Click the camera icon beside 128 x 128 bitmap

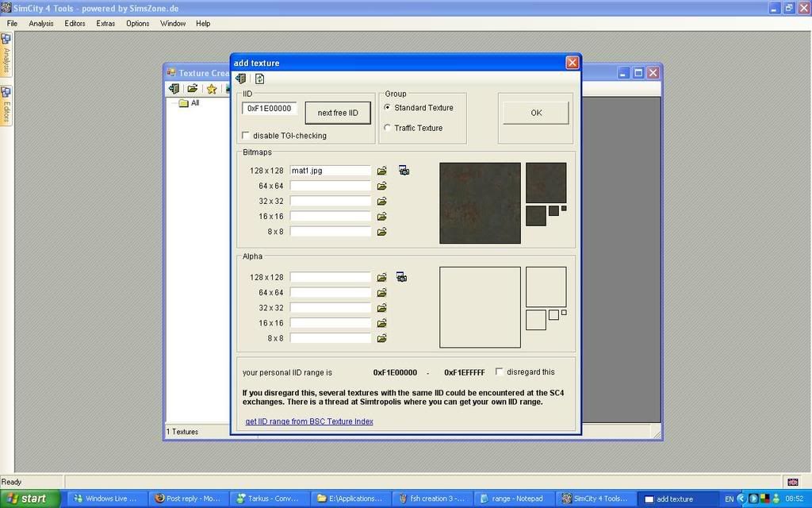tap(404, 170)
